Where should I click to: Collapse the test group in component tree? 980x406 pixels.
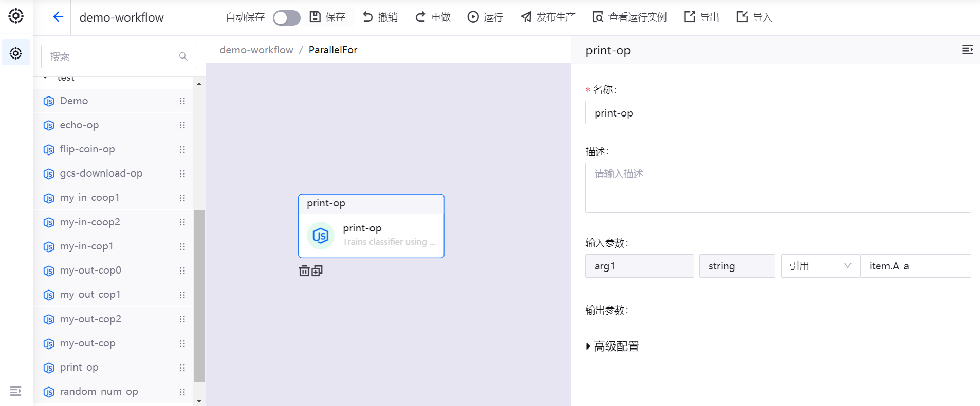pyautogui.click(x=46, y=78)
